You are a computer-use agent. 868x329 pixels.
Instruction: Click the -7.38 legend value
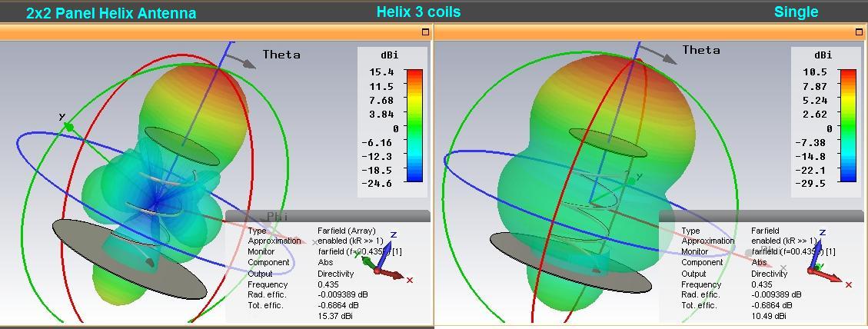click(812, 142)
